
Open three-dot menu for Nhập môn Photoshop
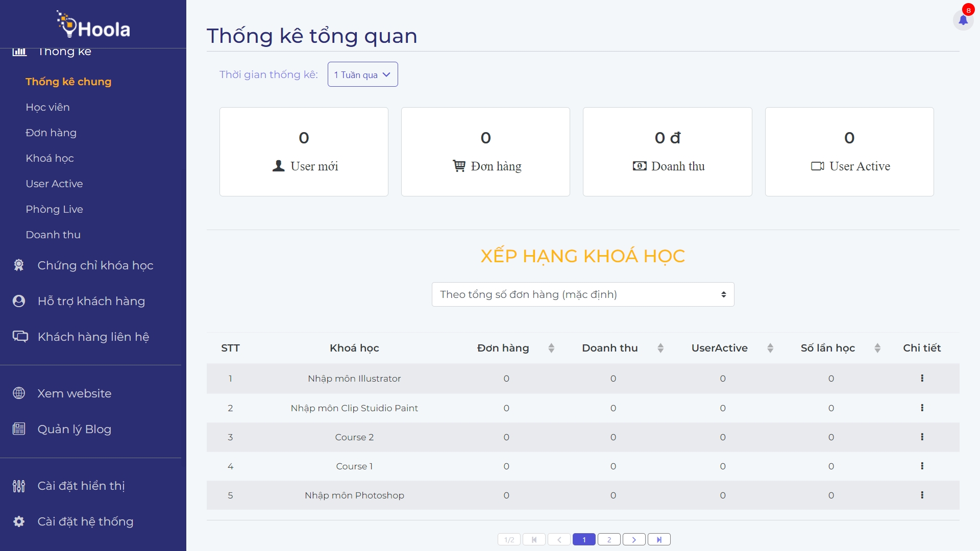coord(922,495)
